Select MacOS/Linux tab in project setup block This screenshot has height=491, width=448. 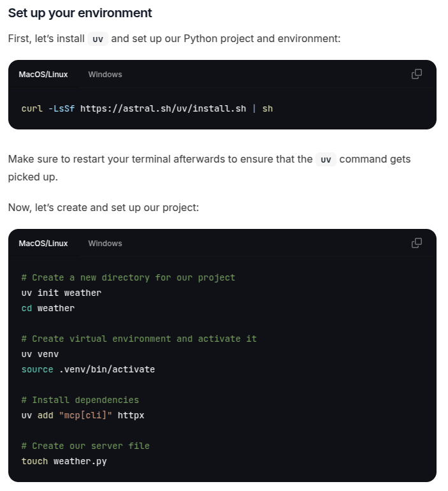tap(43, 244)
